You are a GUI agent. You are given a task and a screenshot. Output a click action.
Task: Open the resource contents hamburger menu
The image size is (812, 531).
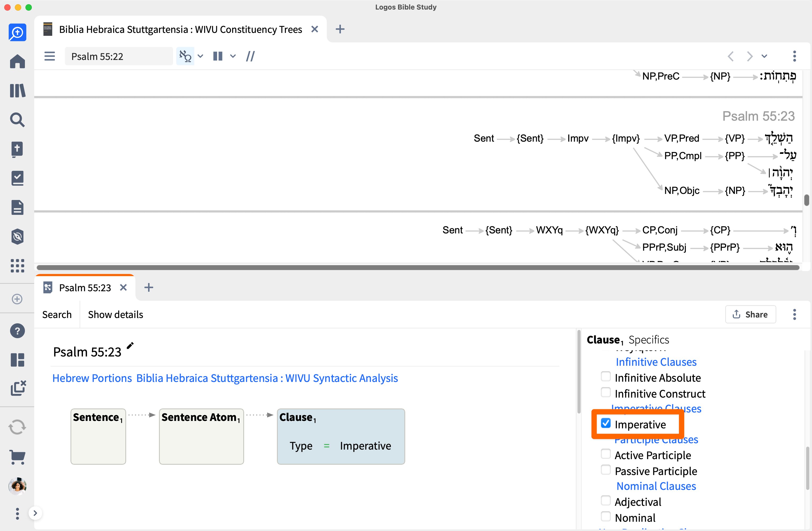point(50,56)
